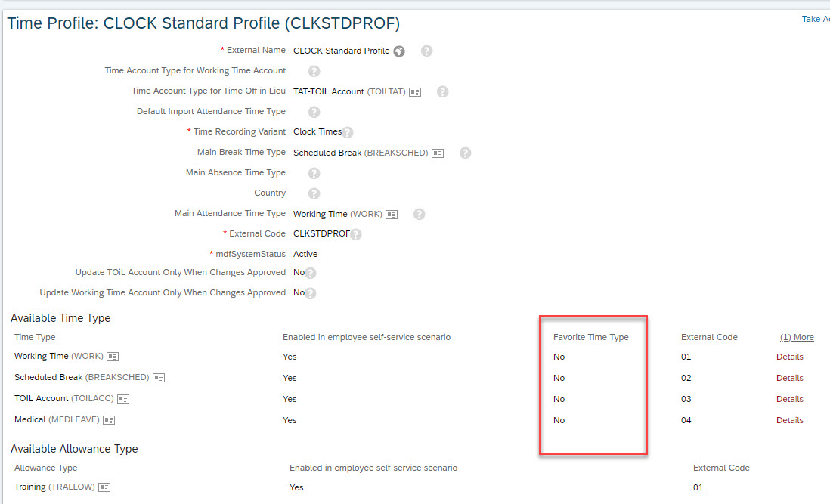Open Details for TOIL Account row
The image size is (830, 504).
click(790, 399)
